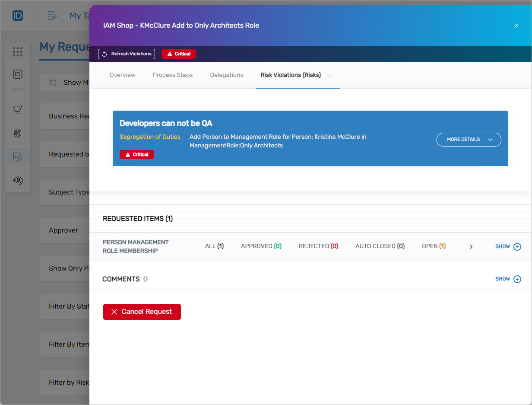This screenshot has height=405, width=532.
Task: Show the Comments section
Action: (x=508, y=279)
